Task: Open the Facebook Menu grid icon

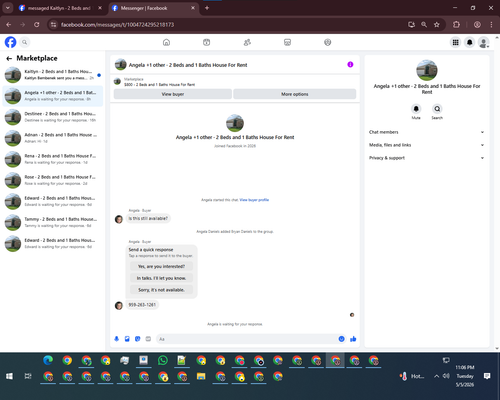Action: click(x=455, y=42)
